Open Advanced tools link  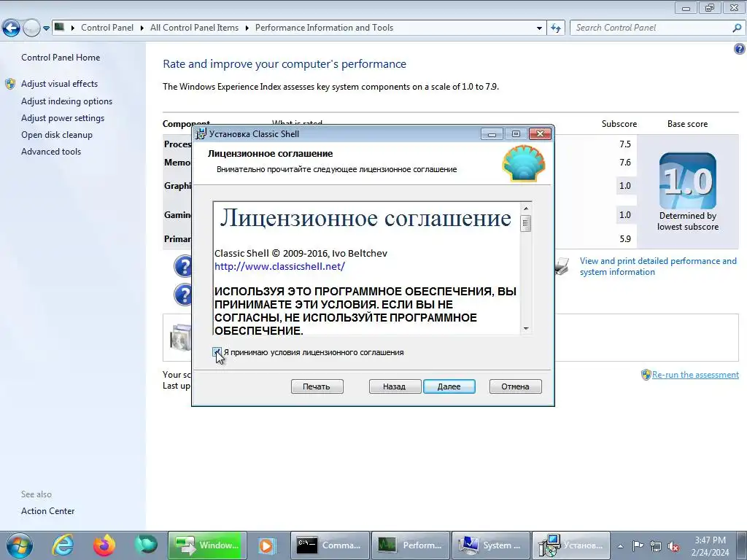51,152
